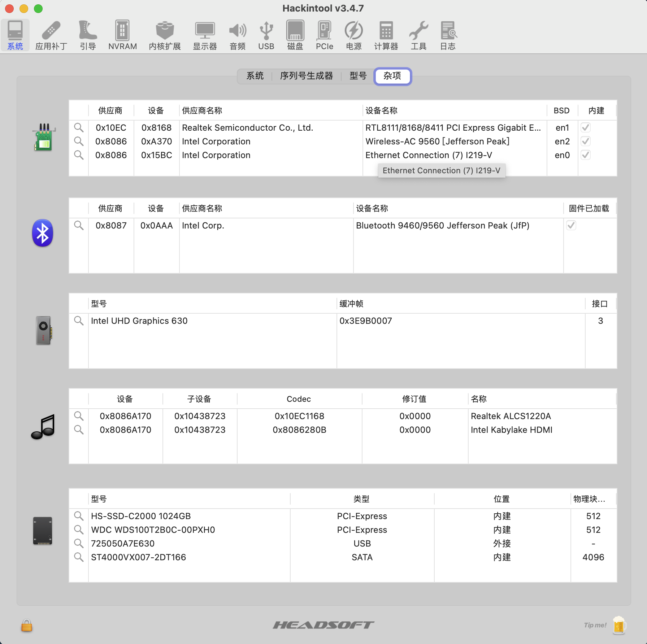Image resolution: width=647 pixels, height=644 pixels.
Task: Sort audio table by Codec column header
Action: [x=299, y=399]
